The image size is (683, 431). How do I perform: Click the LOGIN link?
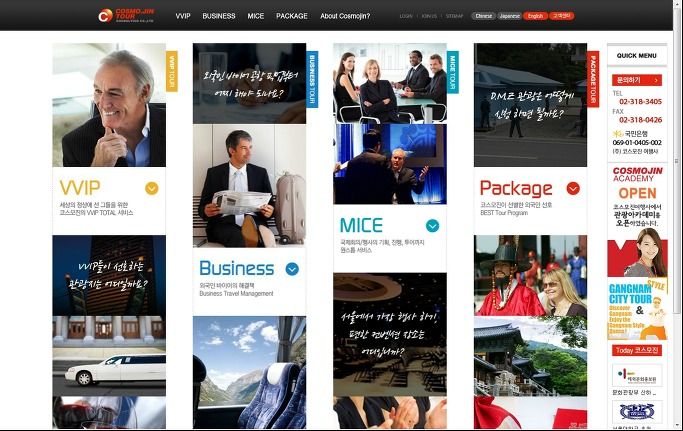click(x=406, y=16)
